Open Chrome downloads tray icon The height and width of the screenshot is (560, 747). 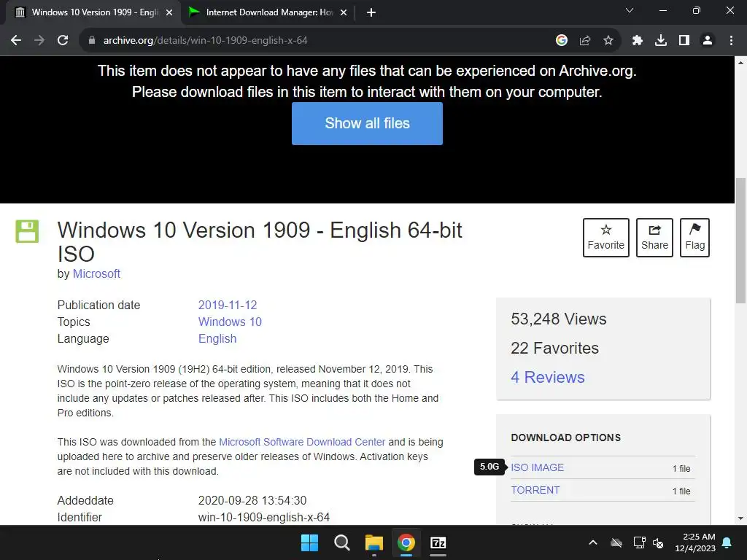pos(661,41)
